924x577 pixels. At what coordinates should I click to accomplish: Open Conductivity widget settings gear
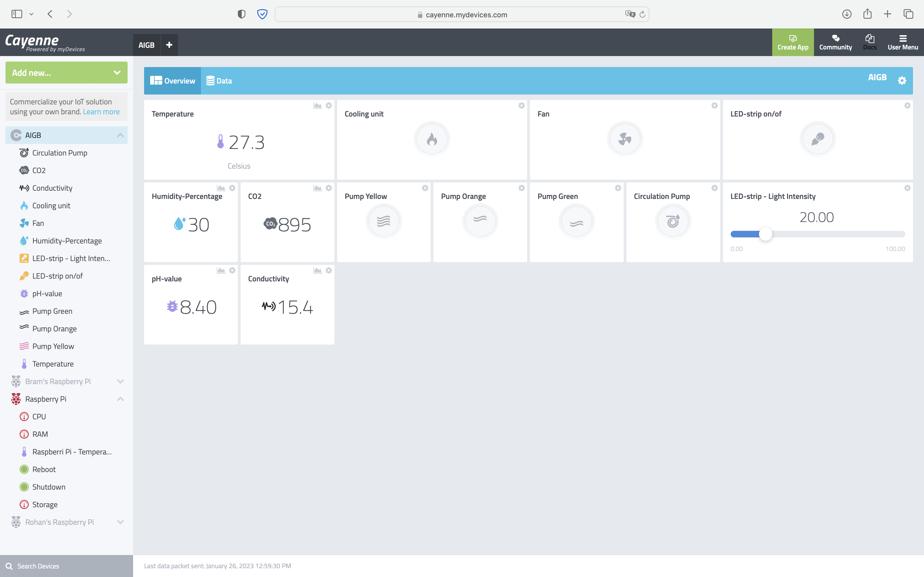click(x=329, y=271)
